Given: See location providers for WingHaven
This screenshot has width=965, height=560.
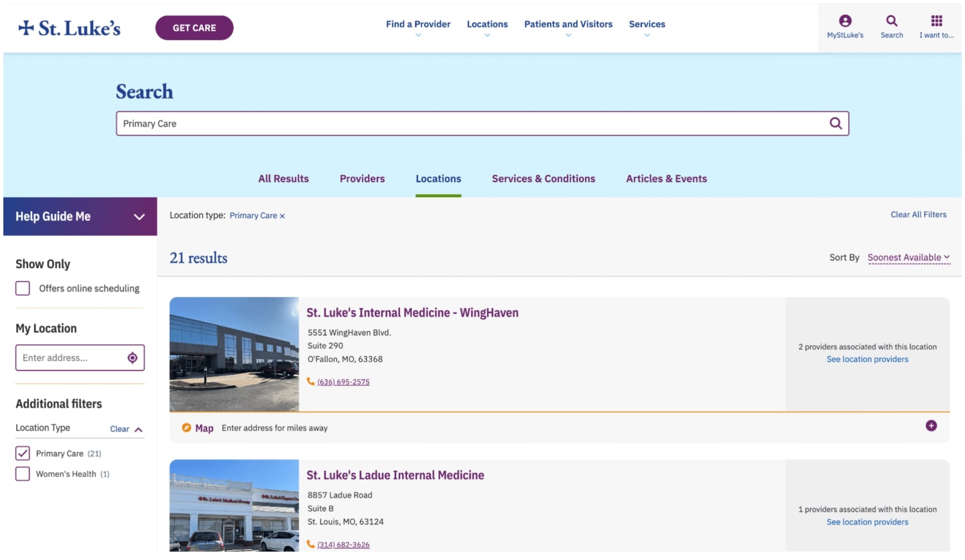Looking at the screenshot, I should pyautogui.click(x=868, y=360).
